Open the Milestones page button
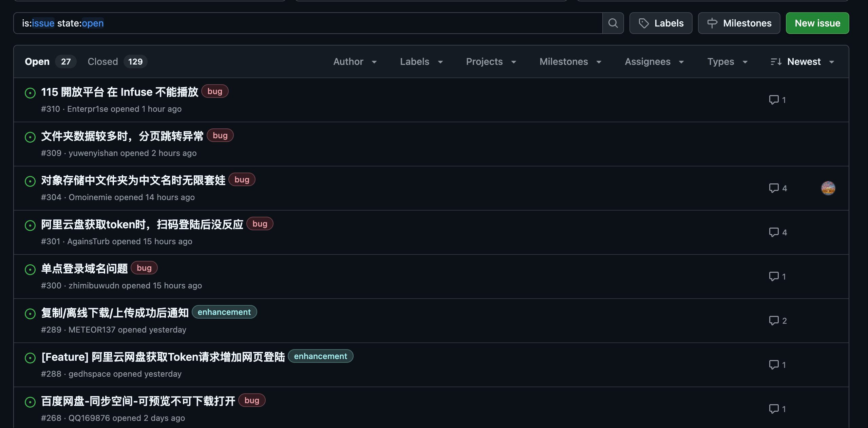Image resolution: width=868 pixels, height=428 pixels. 739,23
